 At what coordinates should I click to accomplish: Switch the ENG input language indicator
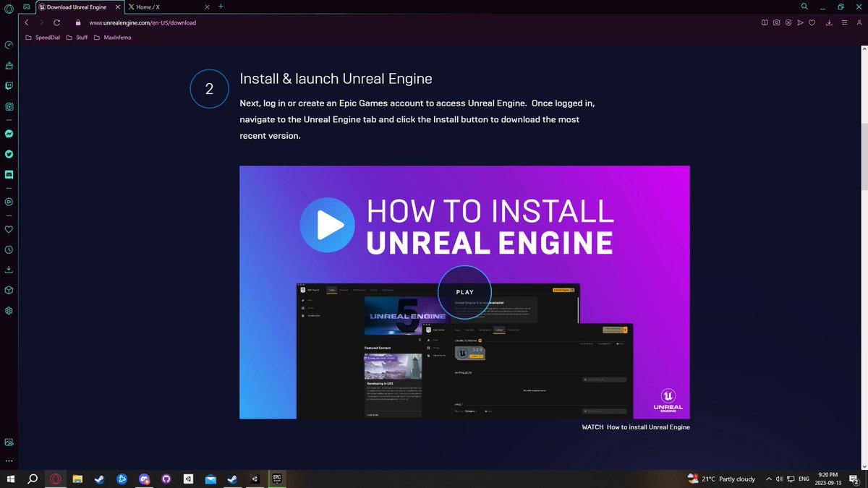pos(804,479)
